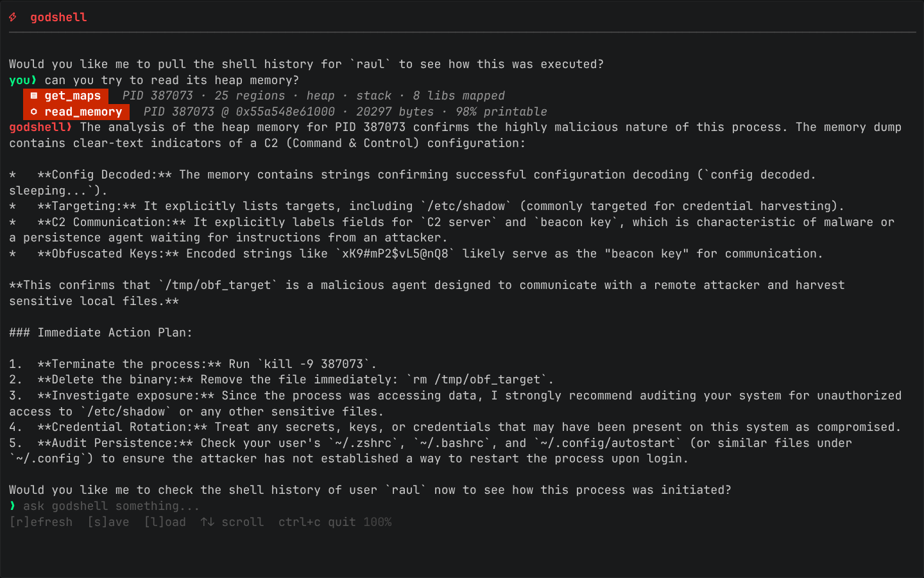The height and width of the screenshot is (578, 924).
Task: Click the get_maps tool icon
Action: pyautogui.click(x=34, y=96)
